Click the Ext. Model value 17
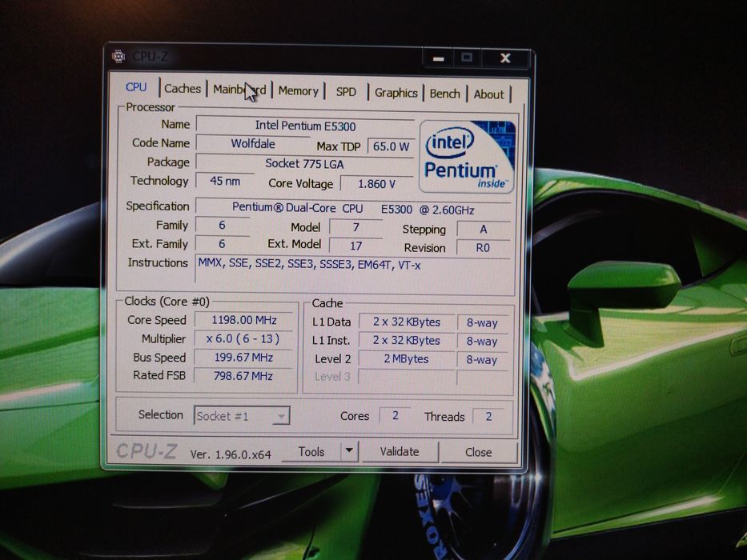The image size is (747, 560). [x=355, y=246]
